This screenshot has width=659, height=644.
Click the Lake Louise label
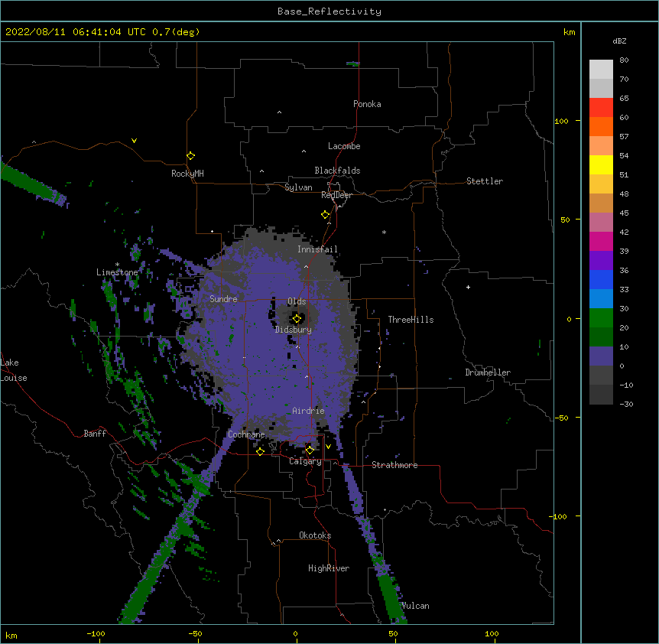pos(14,370)
